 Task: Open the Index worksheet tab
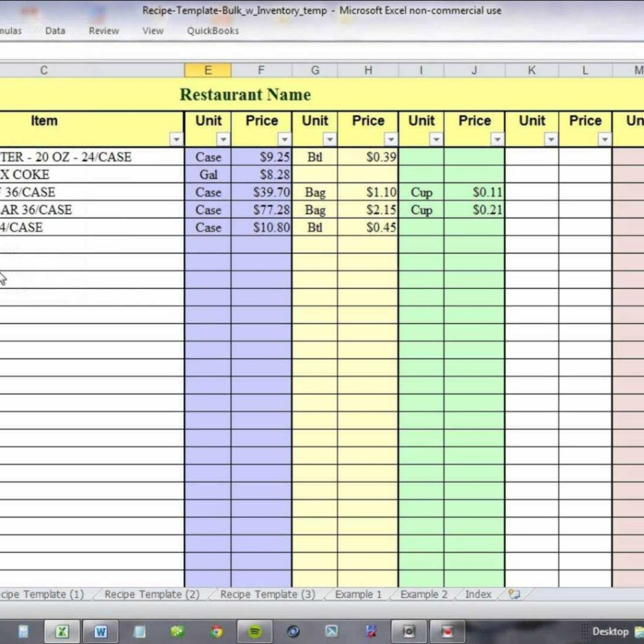point(478,594)
